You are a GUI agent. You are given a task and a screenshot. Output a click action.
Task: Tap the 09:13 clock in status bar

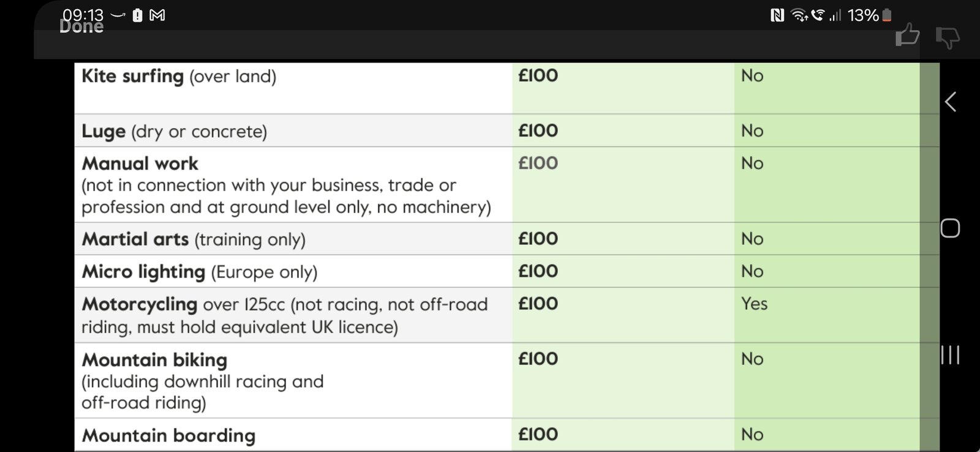pos(83,13)
